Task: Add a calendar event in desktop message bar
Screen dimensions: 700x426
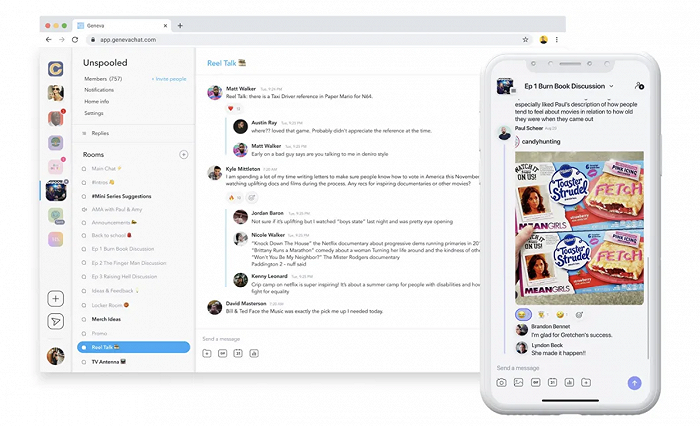Action: 238,353
